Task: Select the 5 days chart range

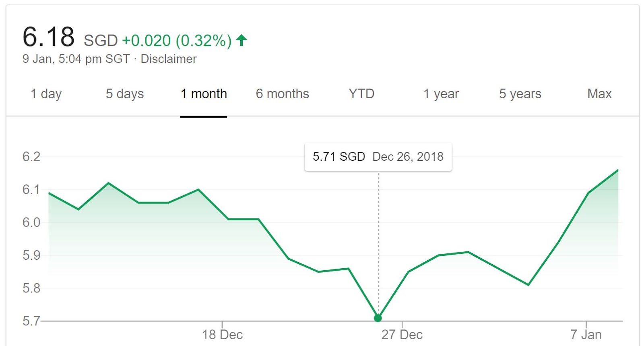Action: pyautogui.click(x=125, y=94)
